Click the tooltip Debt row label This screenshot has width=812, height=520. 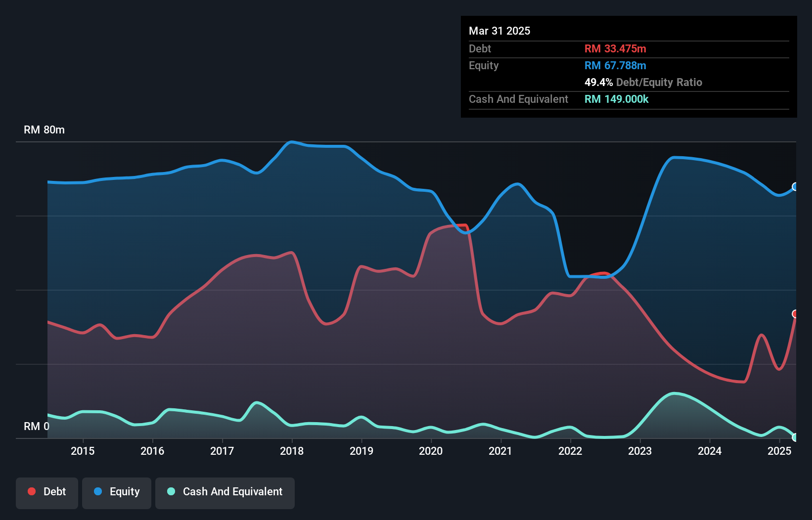(480, 48)
